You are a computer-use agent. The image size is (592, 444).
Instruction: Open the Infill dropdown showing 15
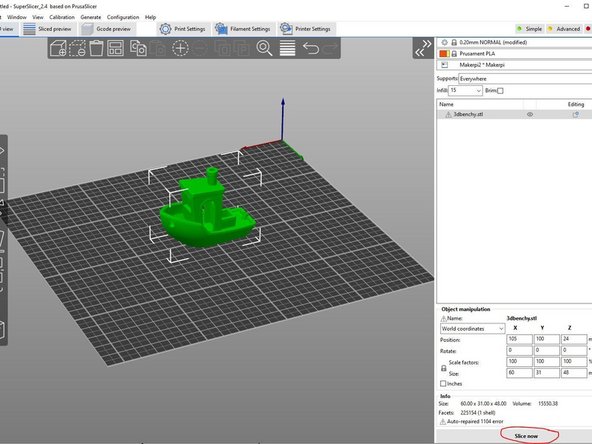(465, 91)
